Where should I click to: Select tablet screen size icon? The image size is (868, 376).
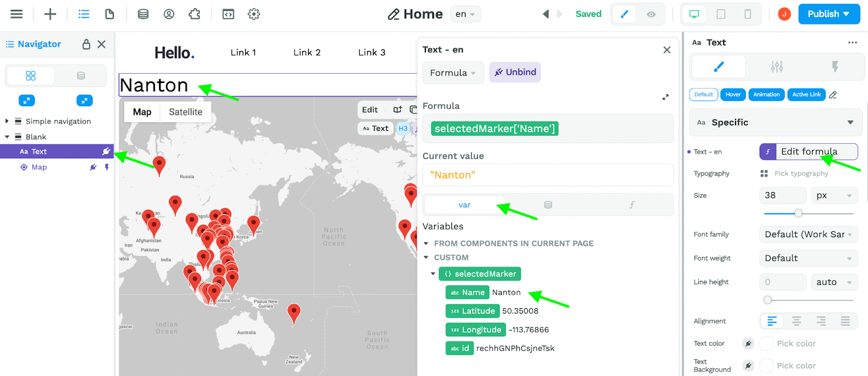[721, 14]
